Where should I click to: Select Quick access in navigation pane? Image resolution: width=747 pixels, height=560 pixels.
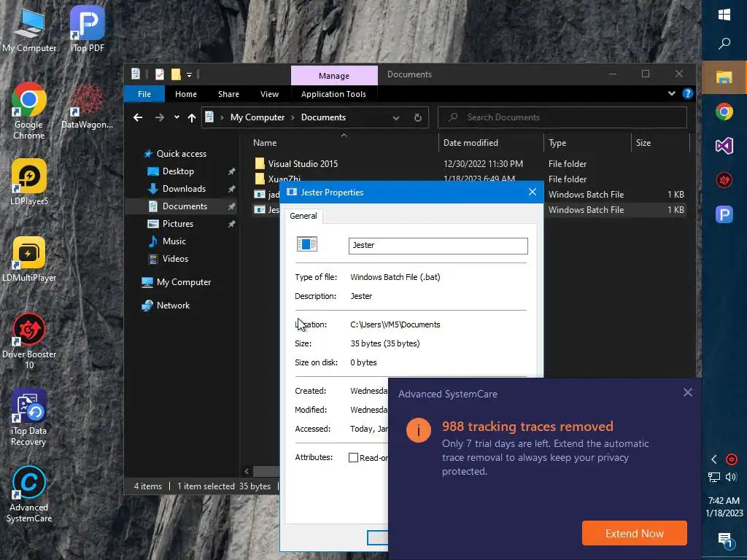pyautogui.click(x=181, y=154)
